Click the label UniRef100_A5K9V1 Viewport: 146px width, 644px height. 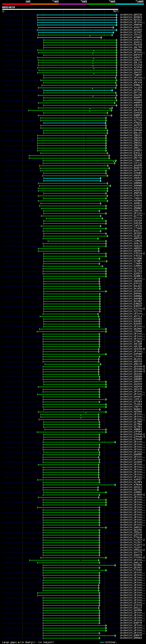point(131,175)
